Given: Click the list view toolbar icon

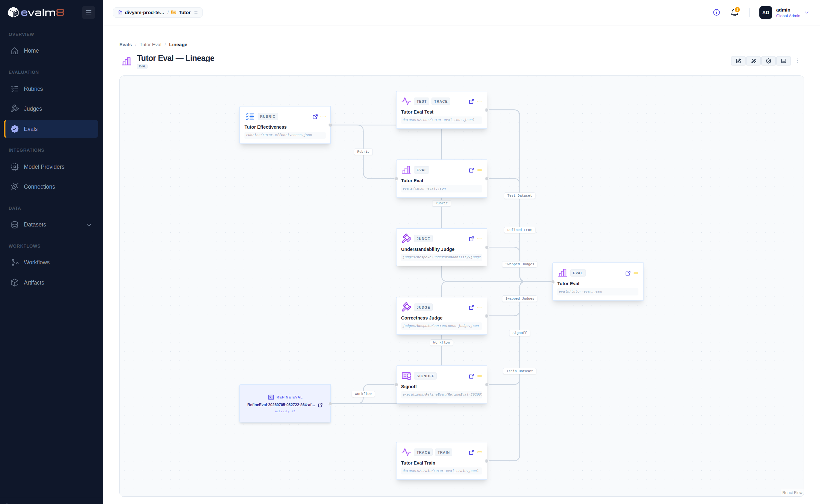Looking at the screenshot, I should [784, 61].
